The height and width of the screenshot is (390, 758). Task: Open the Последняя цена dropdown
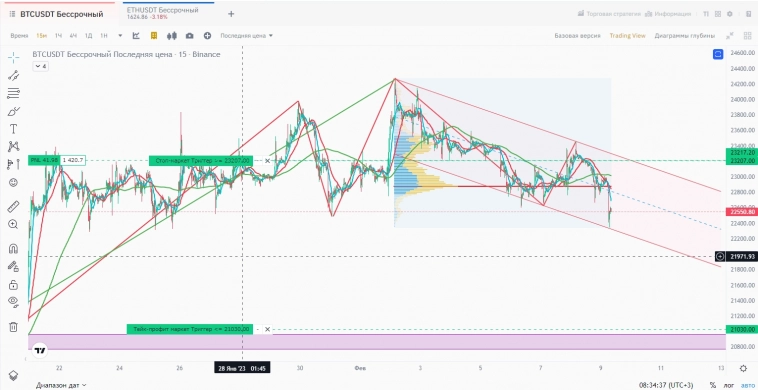[247, 35]
